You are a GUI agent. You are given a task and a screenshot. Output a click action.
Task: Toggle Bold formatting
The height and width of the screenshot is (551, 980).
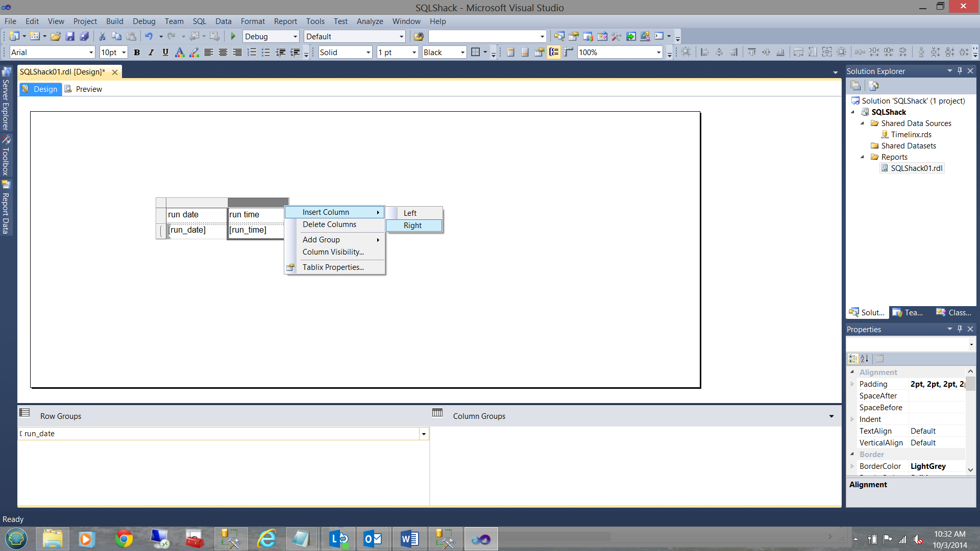pos(137,52)
